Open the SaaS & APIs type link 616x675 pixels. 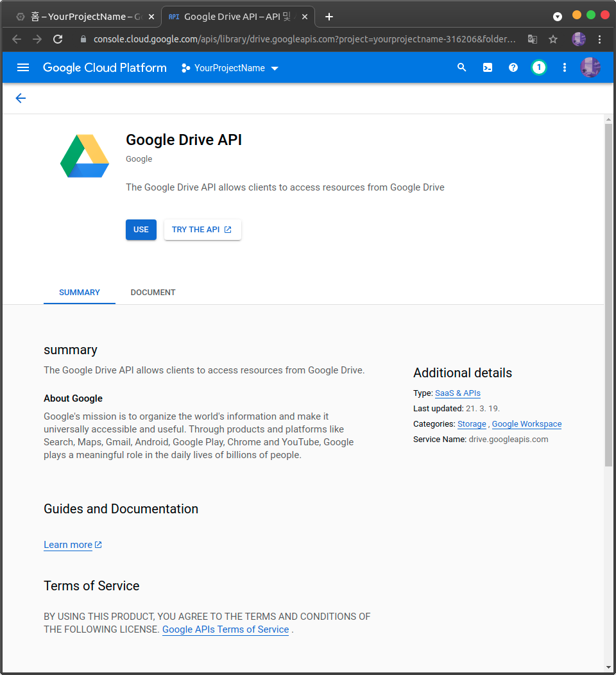(458, 393)
